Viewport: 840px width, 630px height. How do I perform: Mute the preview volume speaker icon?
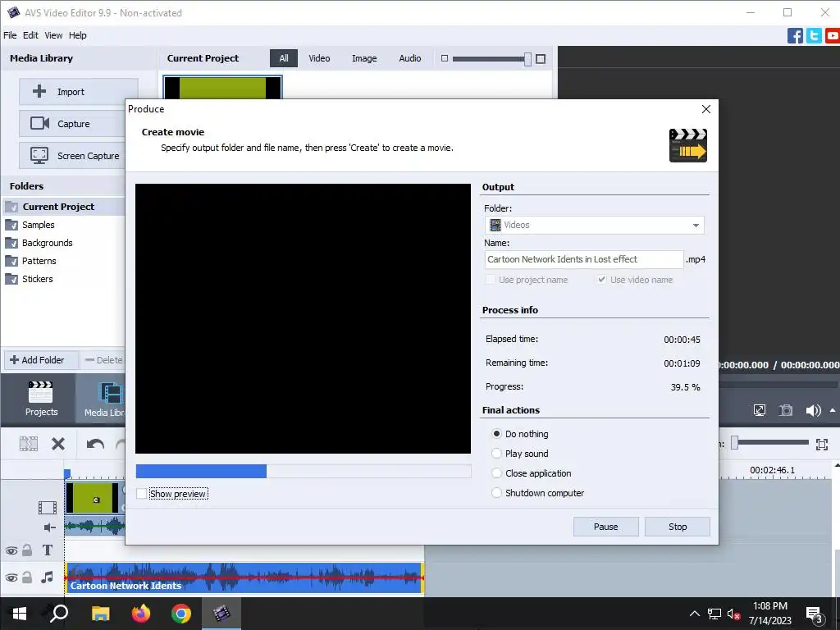pyautogui.click(x=813, y=410)
